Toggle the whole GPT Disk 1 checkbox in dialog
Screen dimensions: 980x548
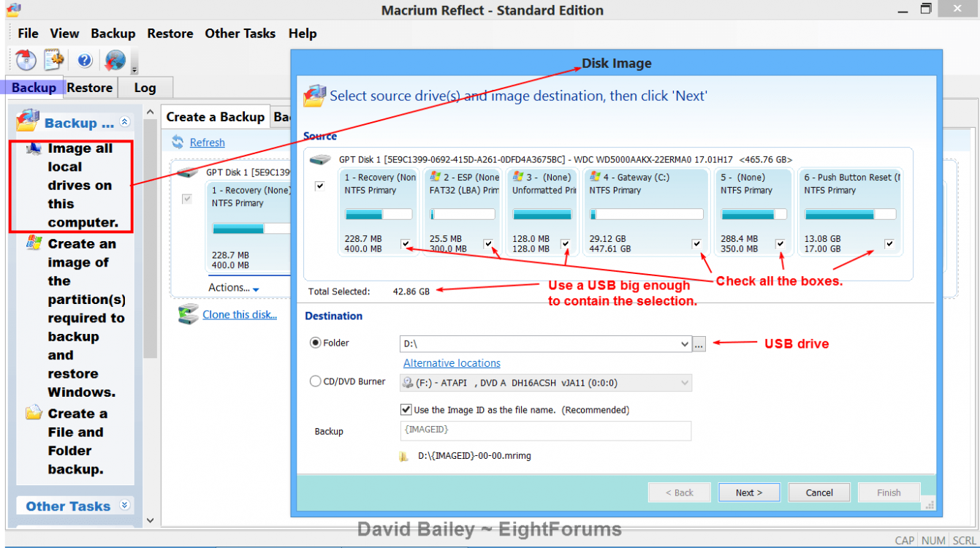[320, 186]
